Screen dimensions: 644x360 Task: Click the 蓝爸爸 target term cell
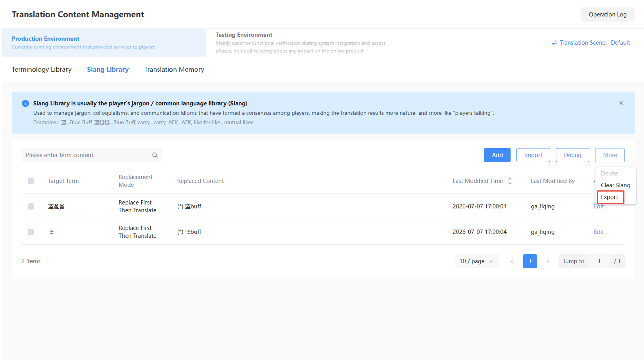[x=56, y=206]
